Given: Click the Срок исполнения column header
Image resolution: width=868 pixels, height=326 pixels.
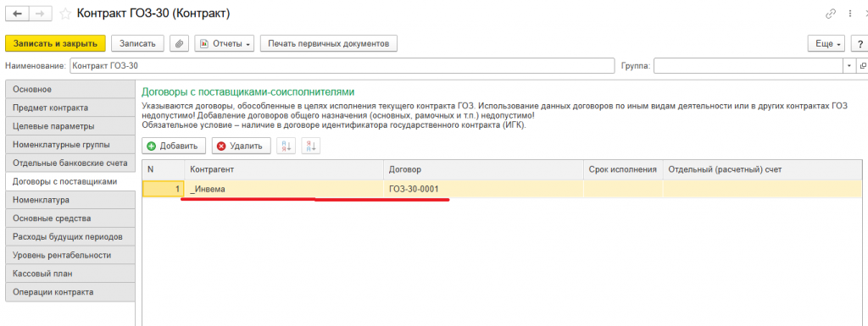Looking at the screenshot, I should (x=623, y=169).
